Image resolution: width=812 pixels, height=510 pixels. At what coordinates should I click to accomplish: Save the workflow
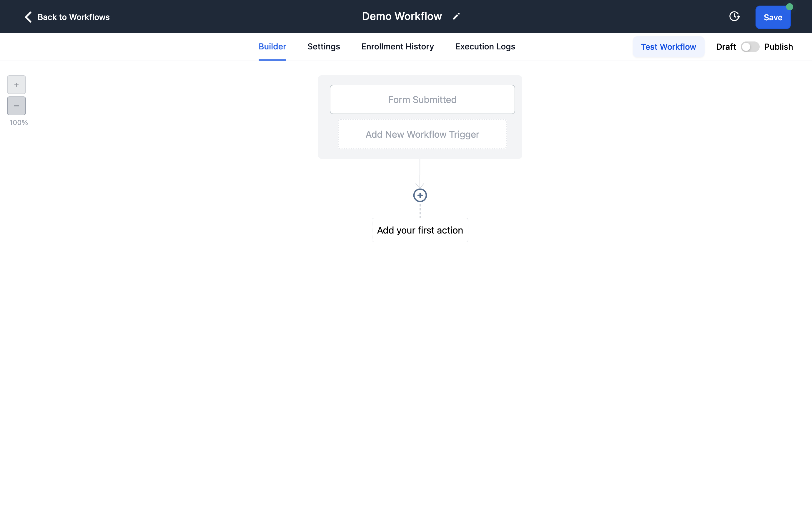pos(773,18)
